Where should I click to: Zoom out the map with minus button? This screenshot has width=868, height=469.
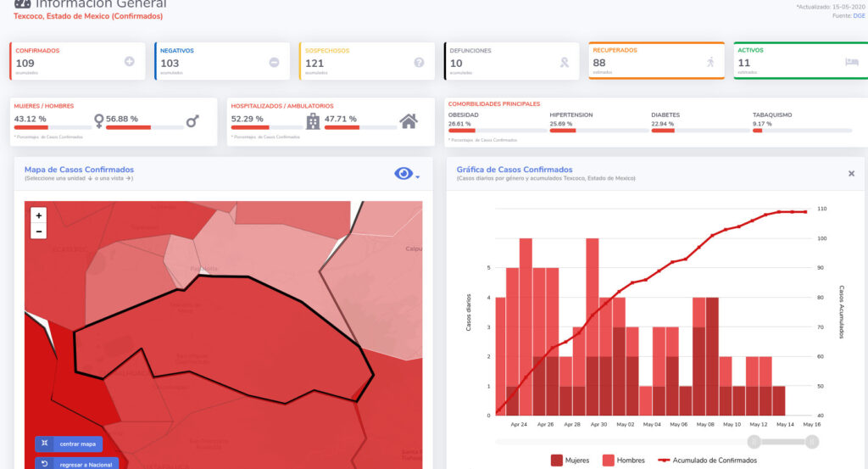tap(39, 232)
